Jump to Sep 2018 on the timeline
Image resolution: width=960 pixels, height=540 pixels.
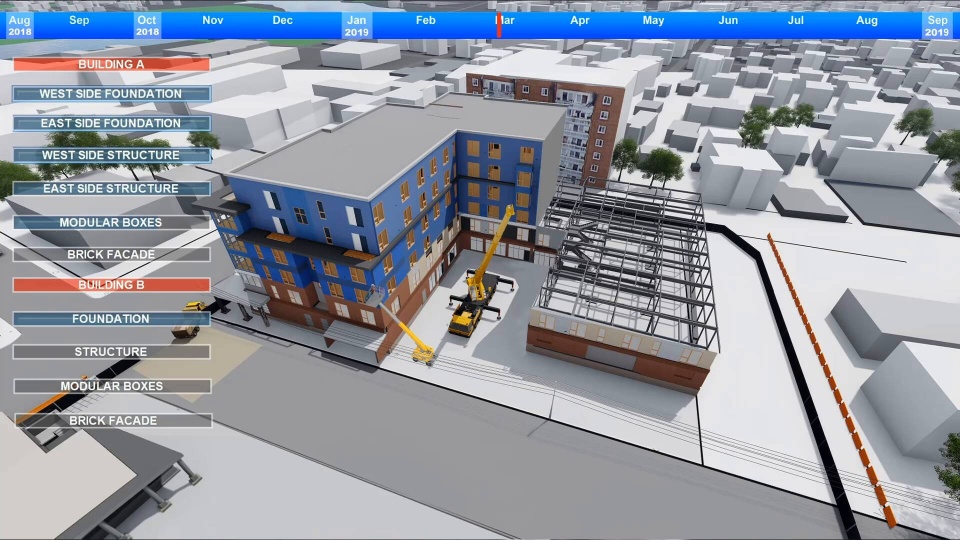tap(79, 20)
